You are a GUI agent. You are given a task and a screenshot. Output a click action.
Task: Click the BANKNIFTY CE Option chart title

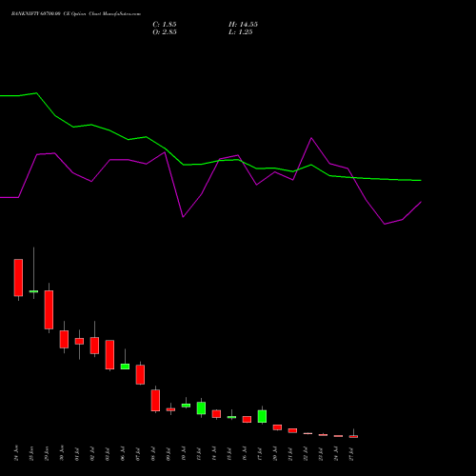pos(76,14)
